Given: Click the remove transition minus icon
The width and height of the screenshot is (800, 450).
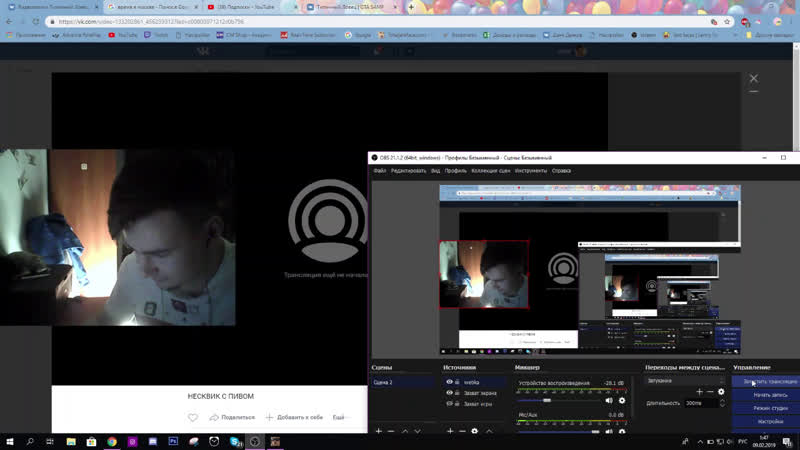Looking at the screenshot, I should click(710, 392).
